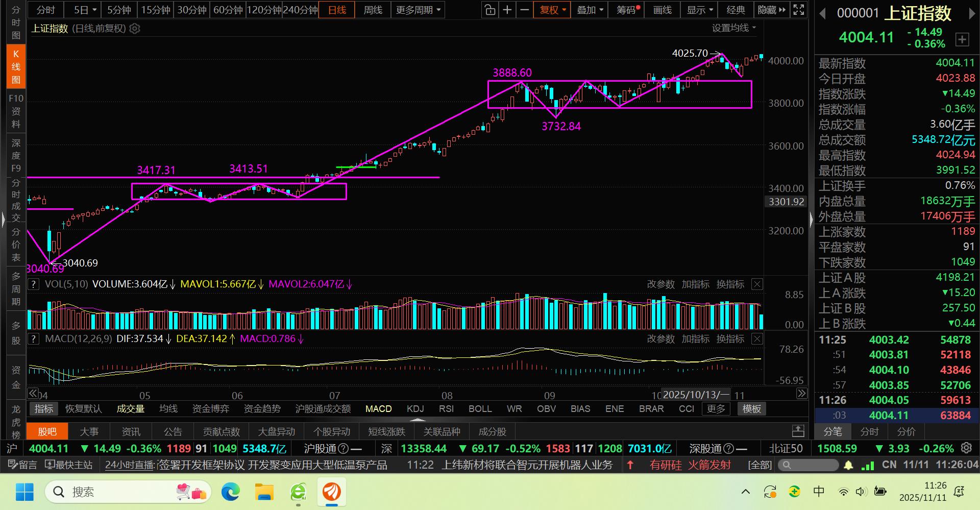Select the KDJ indicator

tap(415, 409)
